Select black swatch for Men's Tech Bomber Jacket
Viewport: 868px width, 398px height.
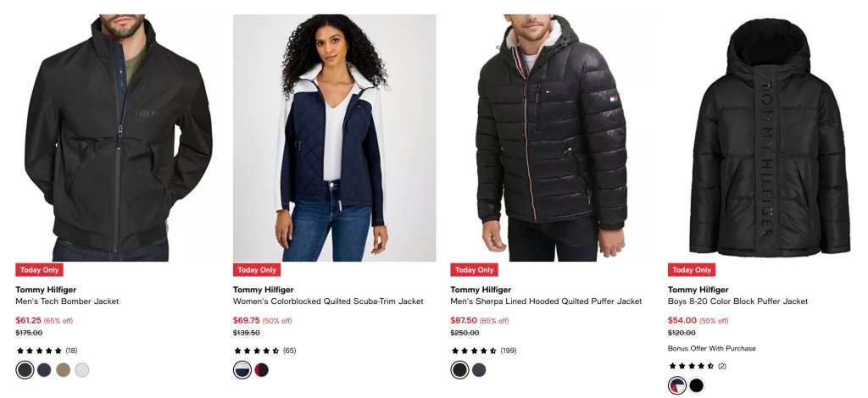(x=25, y=370)
